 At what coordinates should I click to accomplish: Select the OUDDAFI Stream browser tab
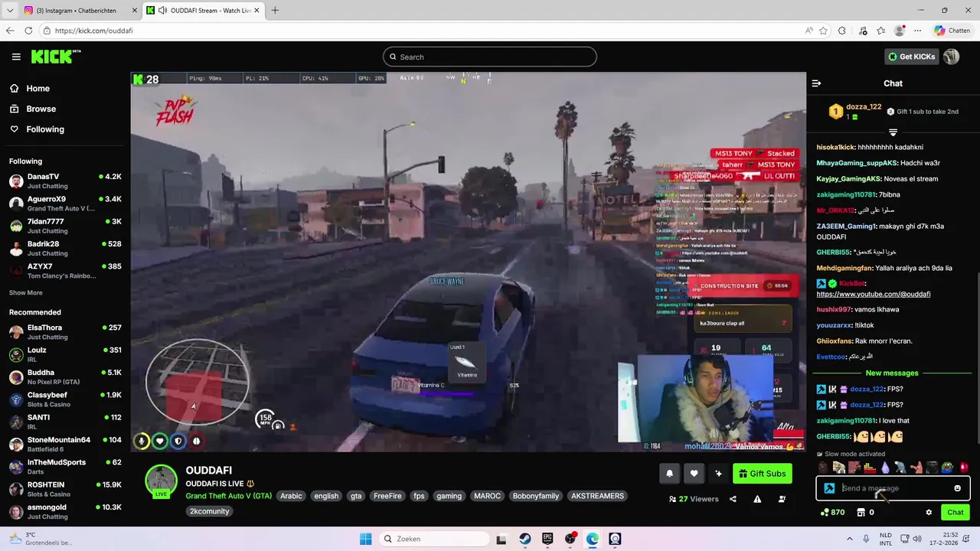pos(204,11)
